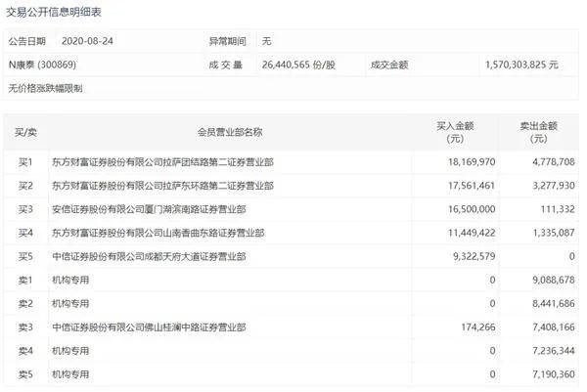
Task: Select sell amount 7,236,344
Action: pyautogui.click(x=554, y=351)
